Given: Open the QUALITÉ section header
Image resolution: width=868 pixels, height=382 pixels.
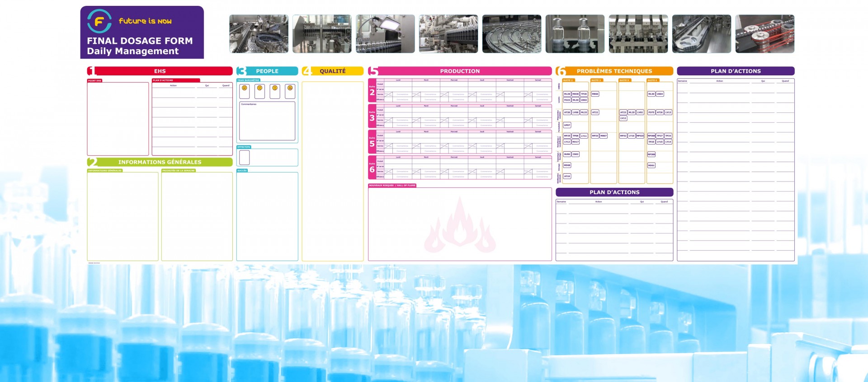Looking at the screenshot, I should coord(333,71).
